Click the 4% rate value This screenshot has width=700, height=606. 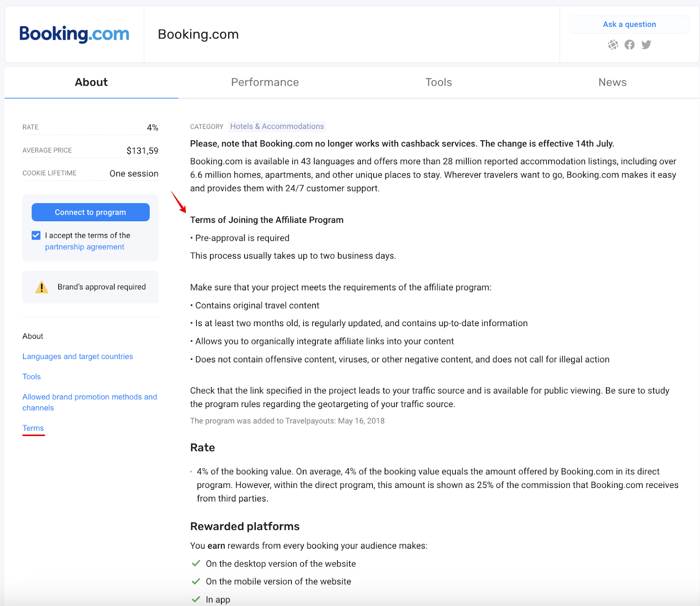click(153, 128)
